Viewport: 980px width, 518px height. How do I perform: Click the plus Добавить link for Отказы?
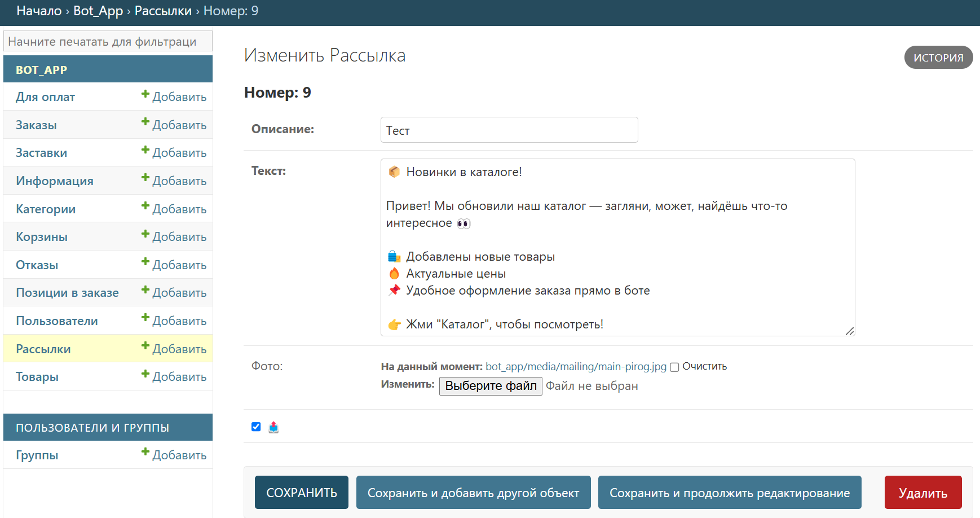tap(174, 265)
